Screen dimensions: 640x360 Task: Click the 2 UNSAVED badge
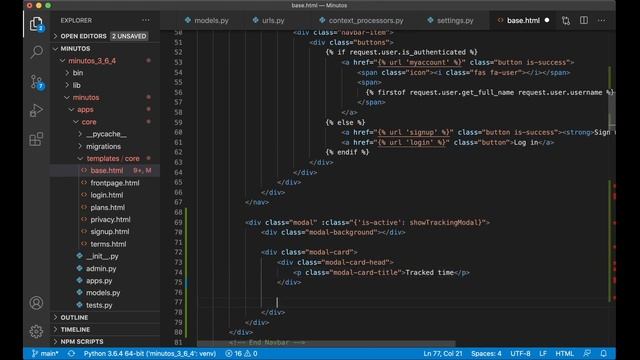pos(129,36)
